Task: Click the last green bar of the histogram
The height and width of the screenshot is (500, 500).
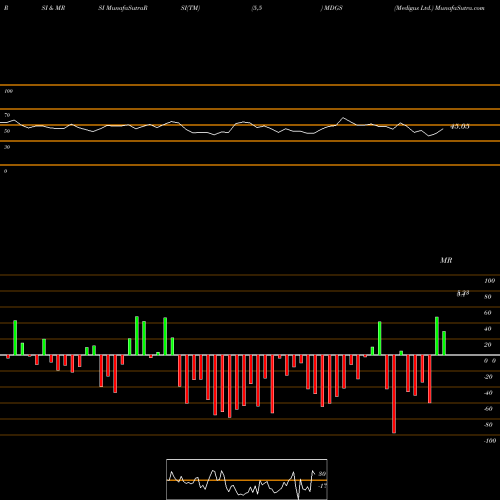Action: coord(444,343)
